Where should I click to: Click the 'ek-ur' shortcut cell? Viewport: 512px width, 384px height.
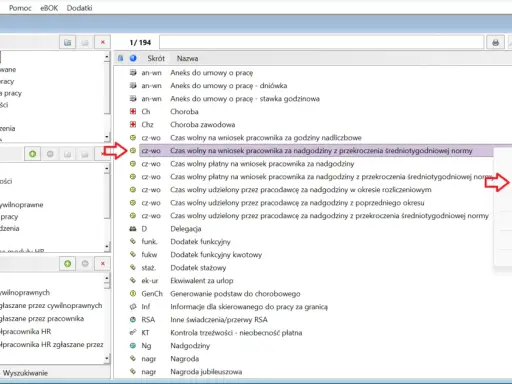pos(150,281)
